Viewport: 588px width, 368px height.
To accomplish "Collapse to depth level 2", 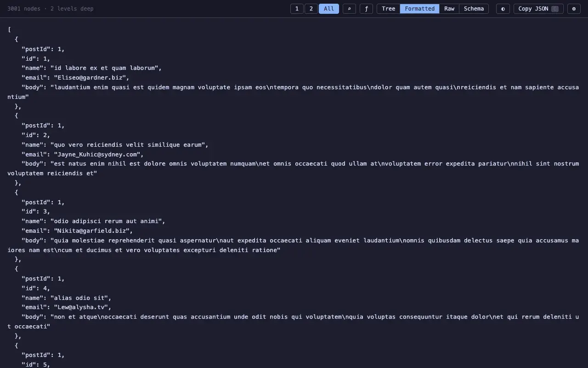I will pos(311,9).
